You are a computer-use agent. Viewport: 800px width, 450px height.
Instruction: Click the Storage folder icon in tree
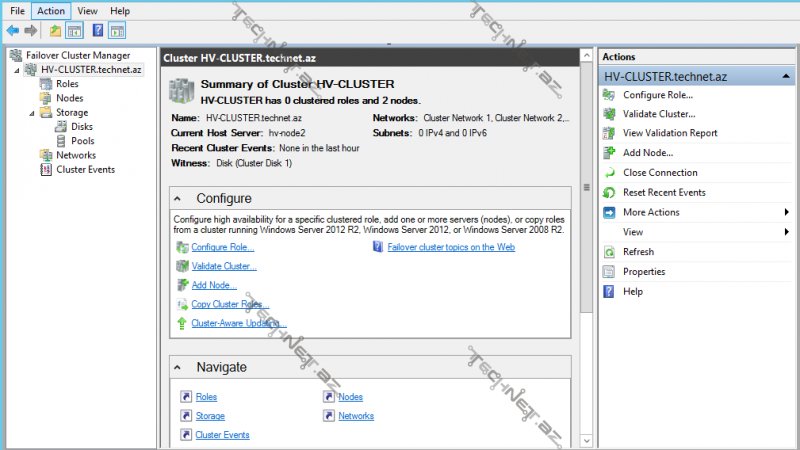pyautogui.click(x=46, y=112)
